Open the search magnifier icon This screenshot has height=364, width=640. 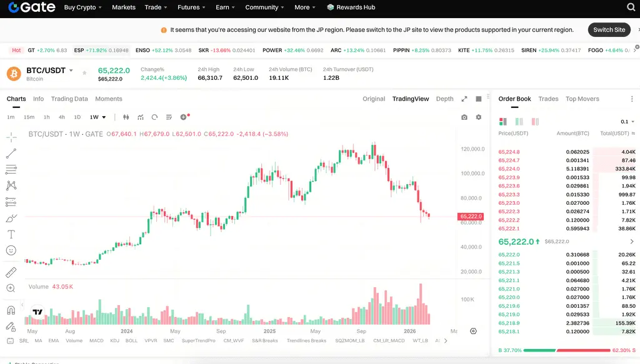(631, 7)
